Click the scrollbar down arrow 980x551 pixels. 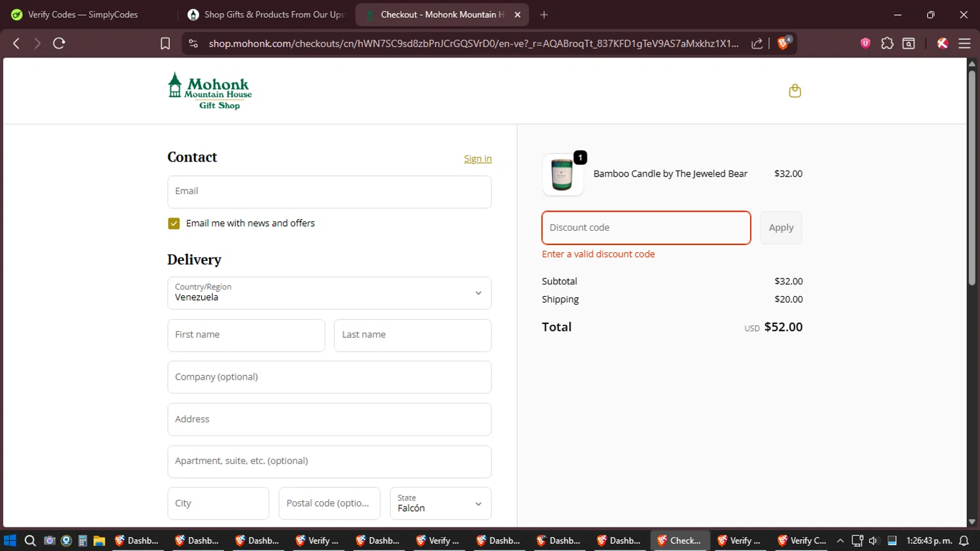click(x=972, y=522)
